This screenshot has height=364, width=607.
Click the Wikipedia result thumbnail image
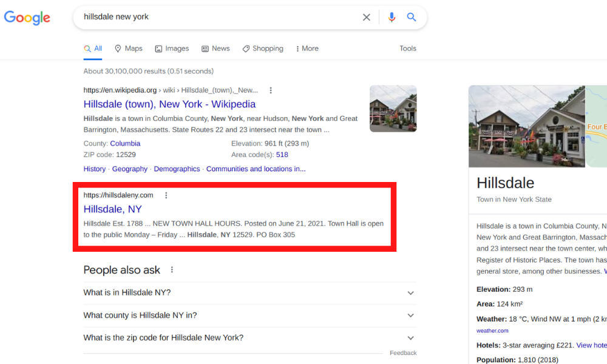click(393, 109)
